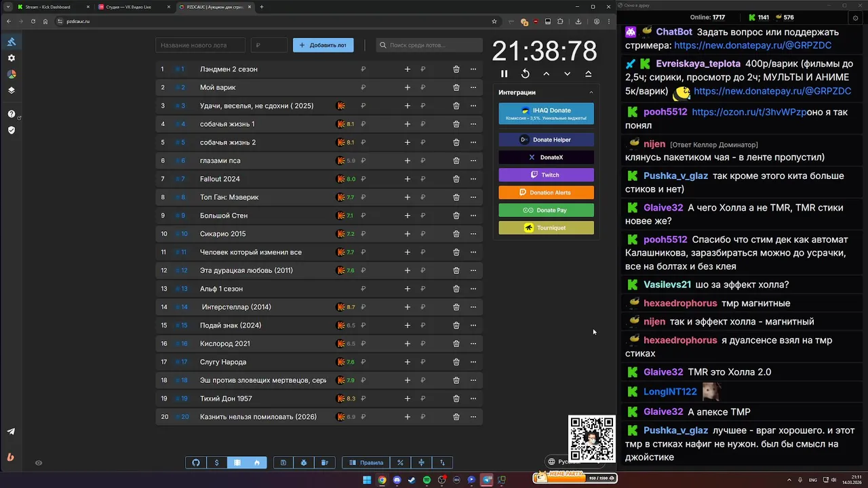Delete the lot Fallout 2024
868x488 pixels.
(456, 179)
